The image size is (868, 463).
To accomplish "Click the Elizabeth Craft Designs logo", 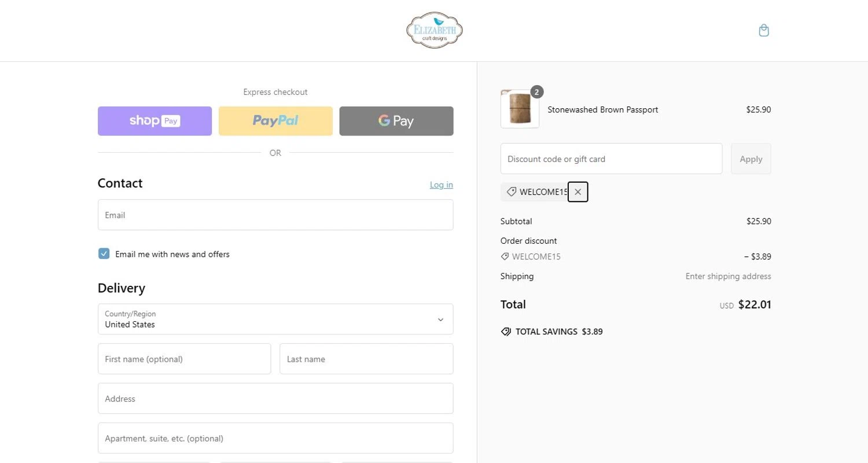I will 435,30.
